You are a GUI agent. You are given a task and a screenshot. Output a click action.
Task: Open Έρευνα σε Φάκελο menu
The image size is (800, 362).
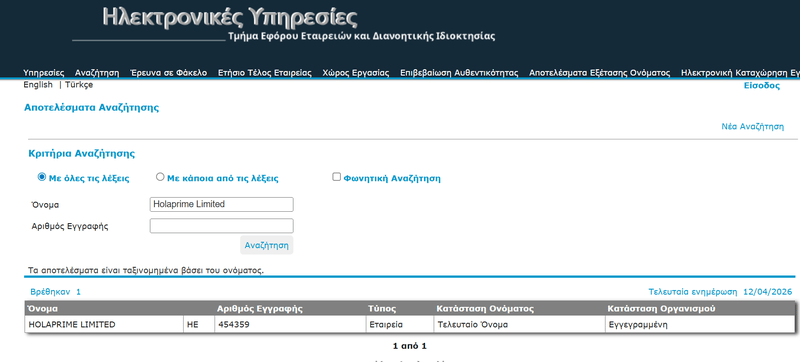click(x=168, y=73)
